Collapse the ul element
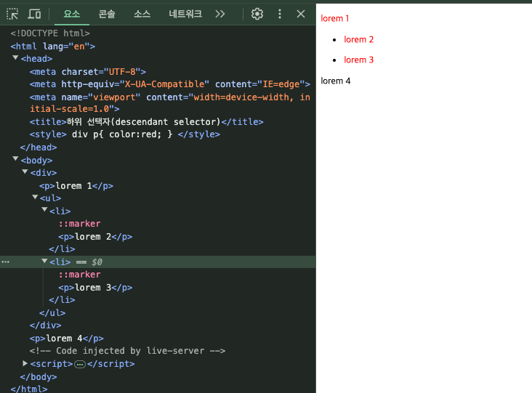The image size is (532, 393). click(x=35, y=197)
